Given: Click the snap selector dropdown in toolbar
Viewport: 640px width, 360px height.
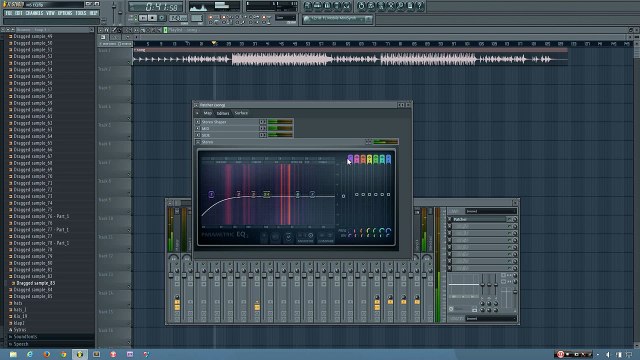Looking at the screenshot, I should (x=285, y=18).
